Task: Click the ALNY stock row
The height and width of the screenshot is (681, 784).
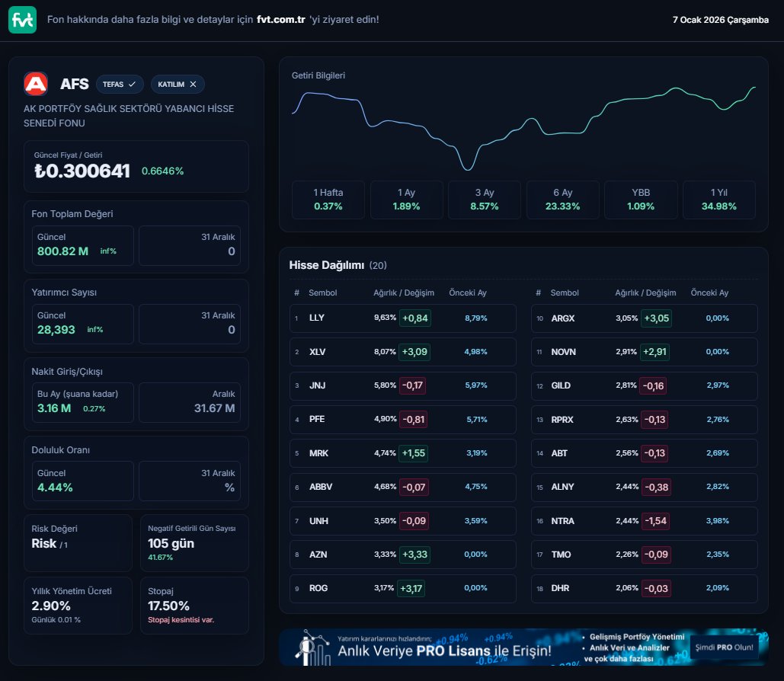Action: 644,487
